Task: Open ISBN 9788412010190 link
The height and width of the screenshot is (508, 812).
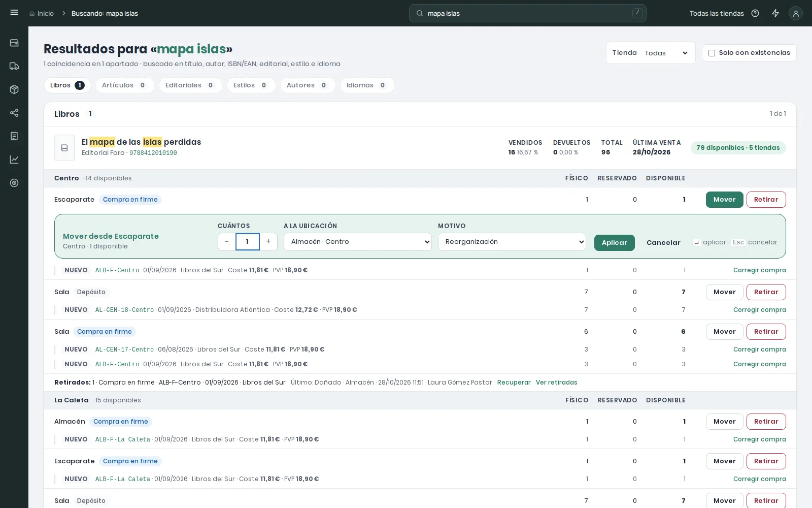Action: (153, 153)
